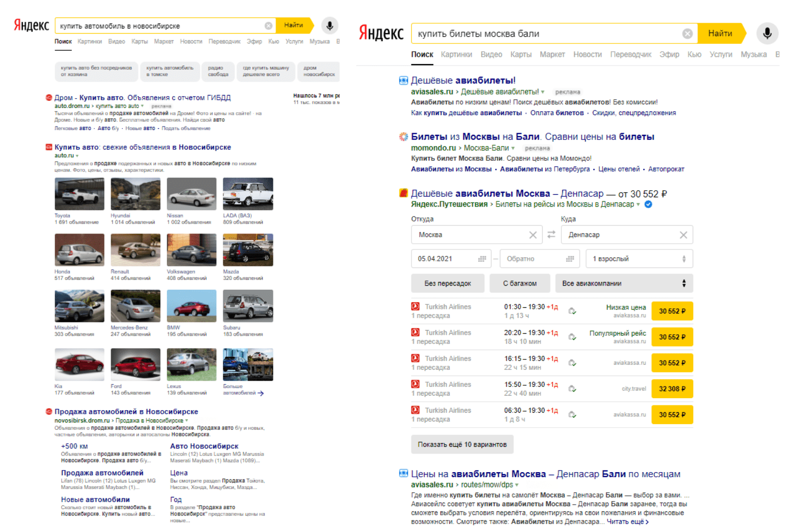Swap origin and destination cities
Screen dimensions: 796x532
click(x=552, y=234)
